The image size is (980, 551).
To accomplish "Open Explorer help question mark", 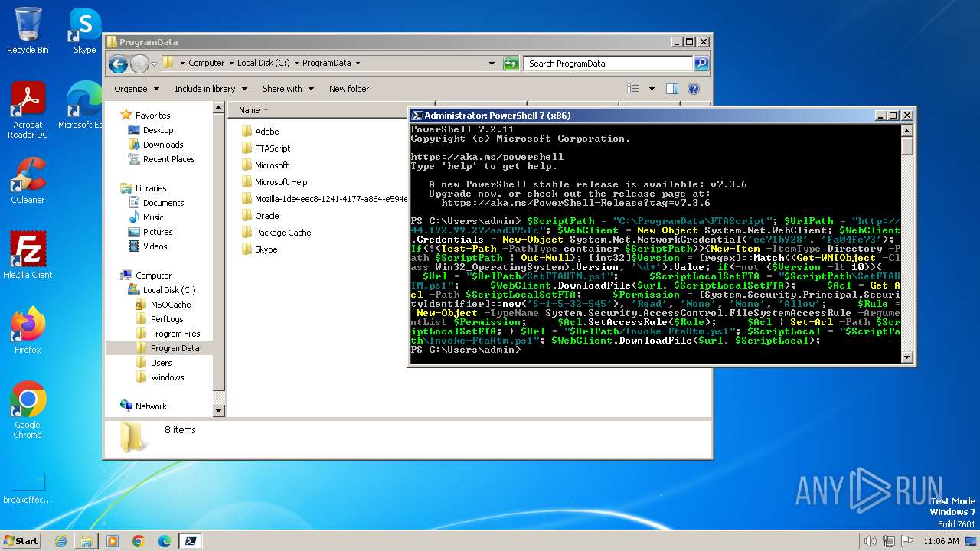I will coord(694,89).
